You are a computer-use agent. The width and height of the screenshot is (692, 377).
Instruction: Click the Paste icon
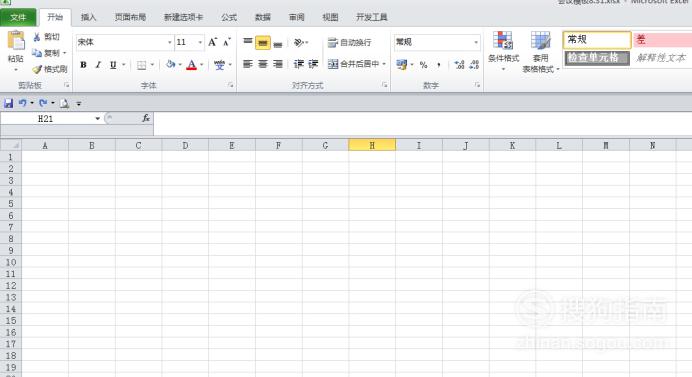point(16,41)
